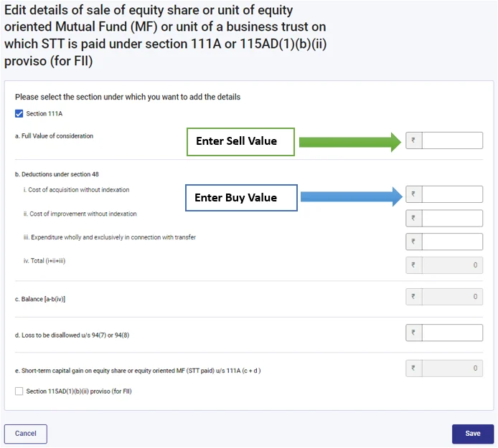
Task: Click rupee icon beside Full Value field
Action: point(414,140)
